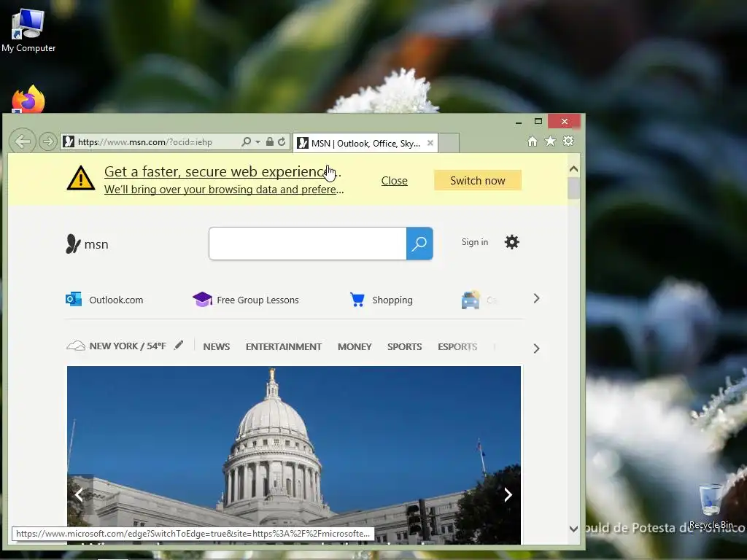Screen dimensions: 747x560
Task: Click the Sign in link
Action: tap(474, 242)
